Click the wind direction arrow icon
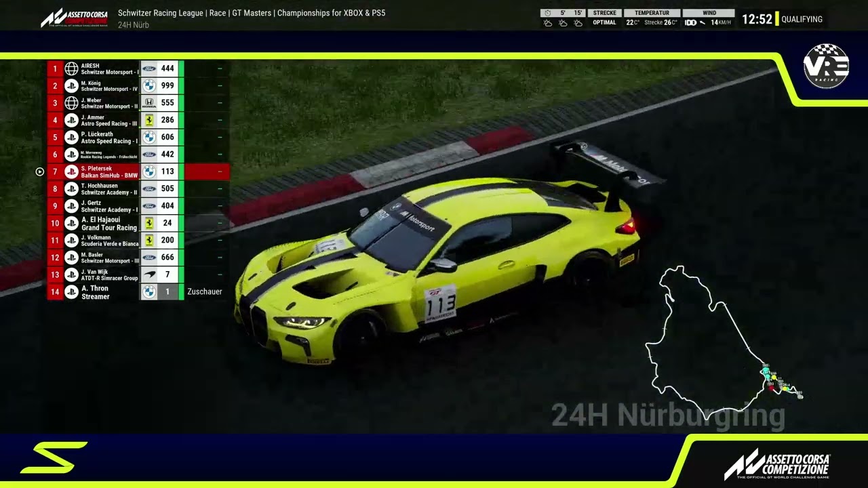868x488 pixels. [703, 22]
